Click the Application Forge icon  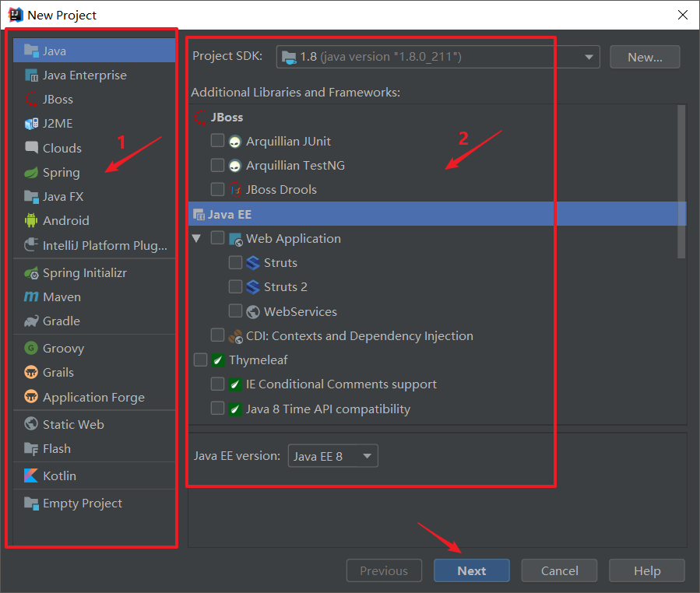pos(31,397)
